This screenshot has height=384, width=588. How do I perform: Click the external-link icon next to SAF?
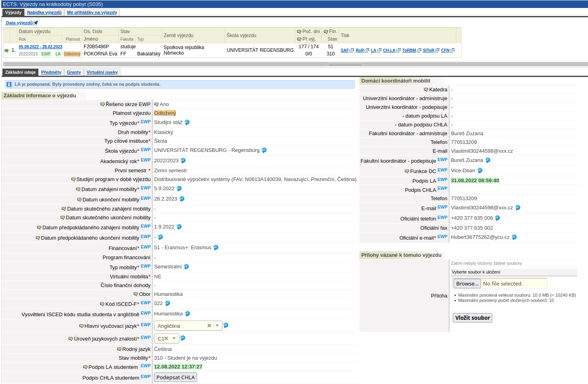[x=352, y=51]
